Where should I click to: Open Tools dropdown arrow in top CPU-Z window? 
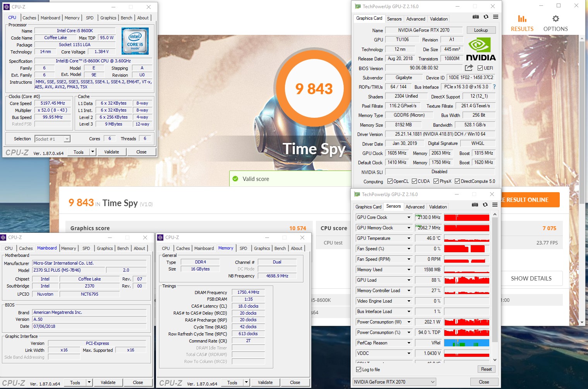pos(93,152)
